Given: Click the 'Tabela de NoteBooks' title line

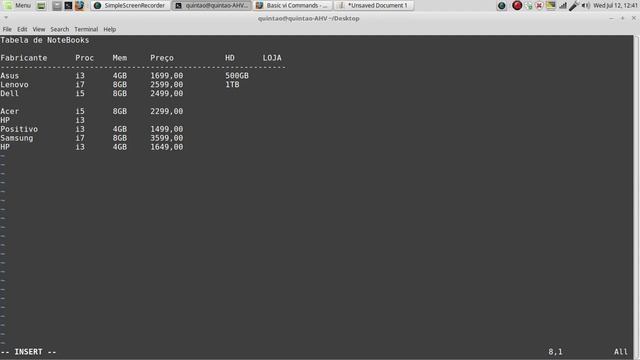Looking at the screenshot, I should click(x=44, y=40).
